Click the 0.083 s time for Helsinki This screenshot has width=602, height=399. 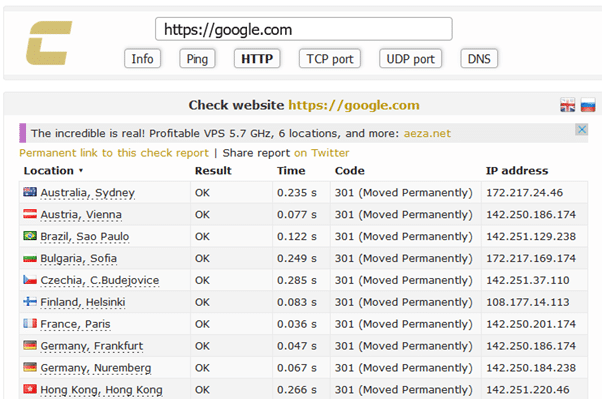[x=297, y=302]
